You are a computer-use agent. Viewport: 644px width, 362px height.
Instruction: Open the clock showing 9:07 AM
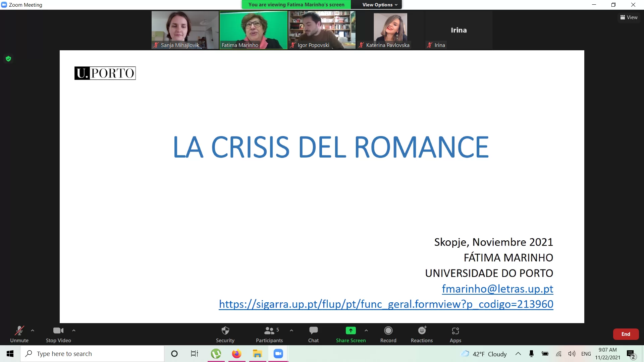(x=608, y=354)
